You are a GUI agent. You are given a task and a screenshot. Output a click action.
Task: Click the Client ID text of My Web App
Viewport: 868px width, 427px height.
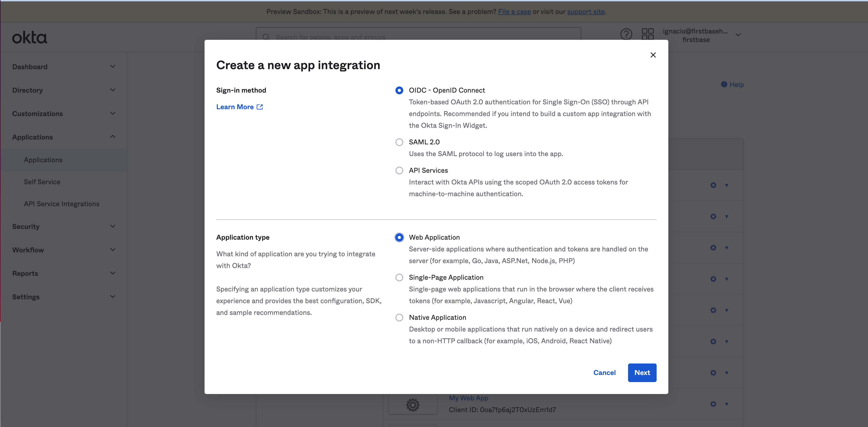tap(502, 410)
